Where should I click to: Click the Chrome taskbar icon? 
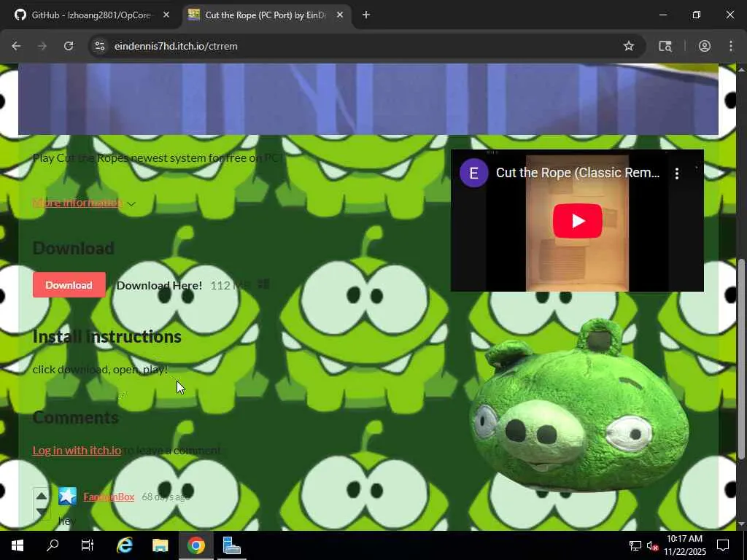196,545
